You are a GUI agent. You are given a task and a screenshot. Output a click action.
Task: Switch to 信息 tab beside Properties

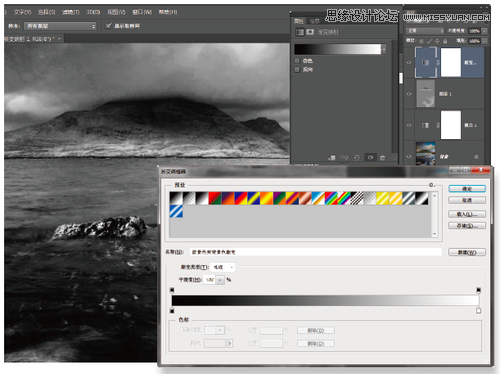314,21
